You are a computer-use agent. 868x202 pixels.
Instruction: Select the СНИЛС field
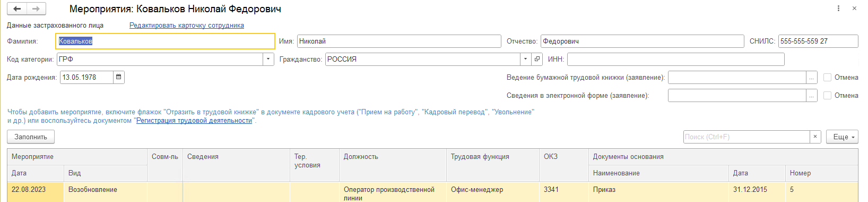click(818, 41)
